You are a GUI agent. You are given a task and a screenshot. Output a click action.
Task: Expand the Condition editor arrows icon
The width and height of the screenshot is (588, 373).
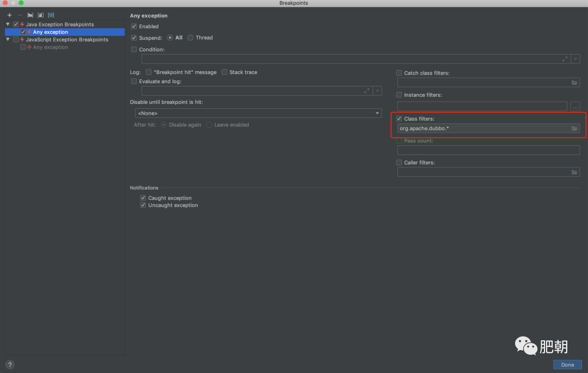coord(565,59)
